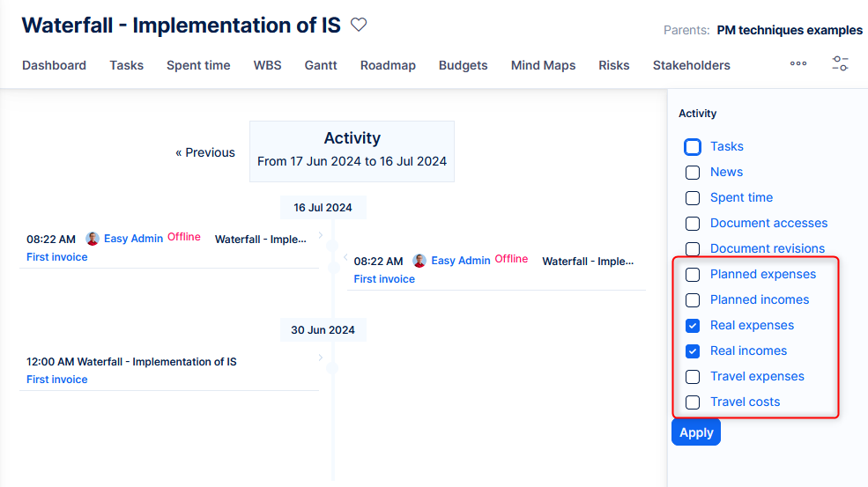868x487 pixels.
Task: Enable the Tasks activity checkbox
Action: tap(693, 147)
